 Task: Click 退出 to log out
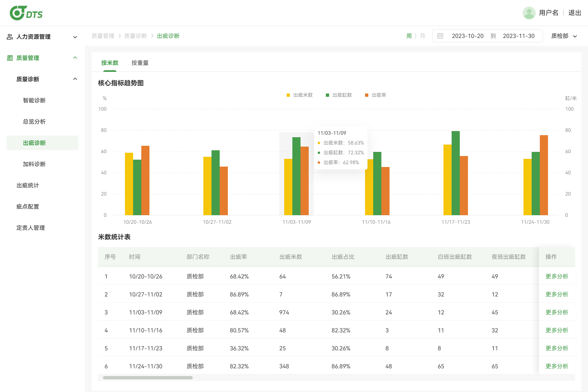[575, 13]
